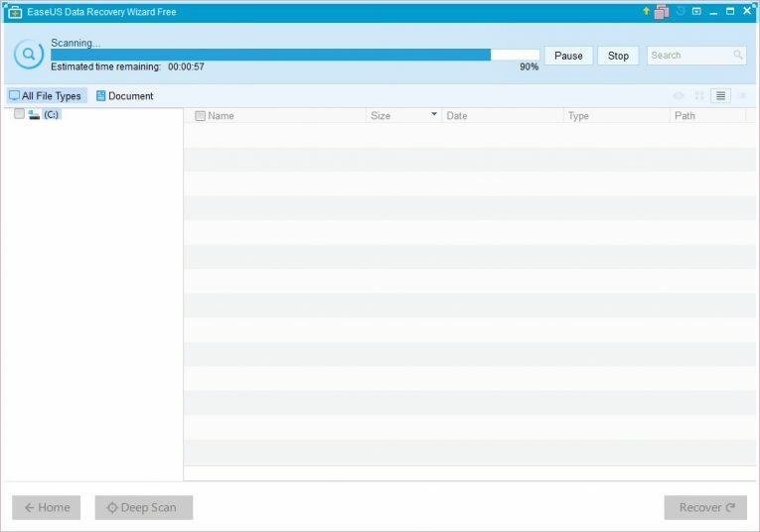
Task: Click the estimated time 00:00:57
Action: [x=186, y=66]
